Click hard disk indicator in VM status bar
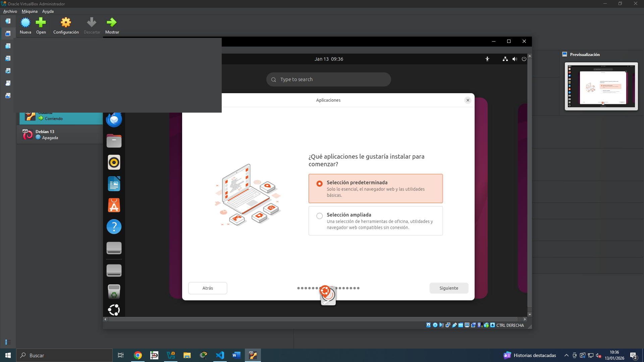644x362 pixels. [429, 325]
